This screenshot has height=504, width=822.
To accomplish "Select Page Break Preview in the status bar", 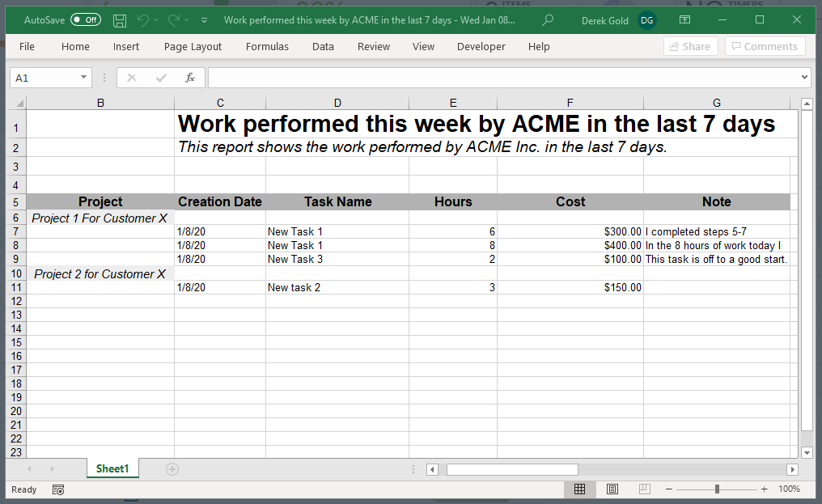I will [x=643, y=489].
